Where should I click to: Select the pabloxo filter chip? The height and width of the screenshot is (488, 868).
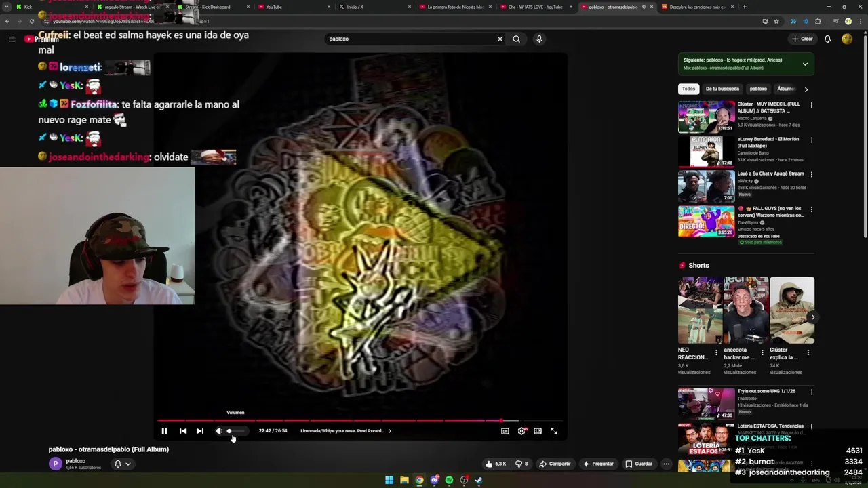(x=758, y=89)
